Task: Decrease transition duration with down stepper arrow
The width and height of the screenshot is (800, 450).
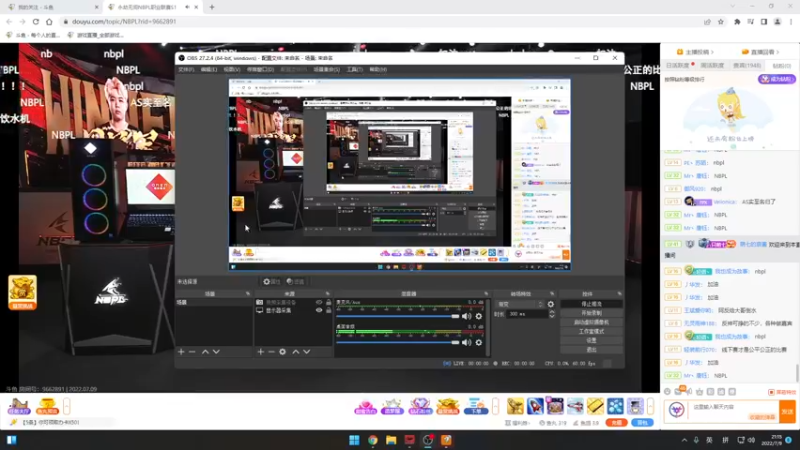Action: pyautogui.click(x=552, y=317)
